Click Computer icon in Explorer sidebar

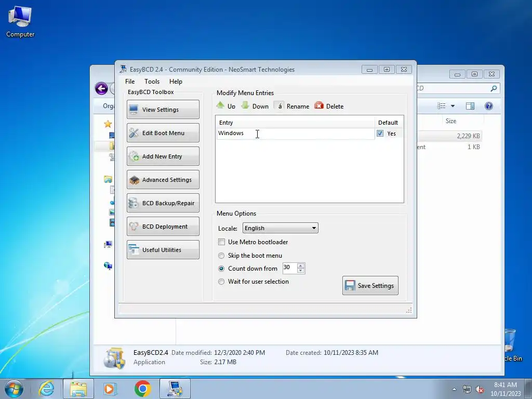108,244
